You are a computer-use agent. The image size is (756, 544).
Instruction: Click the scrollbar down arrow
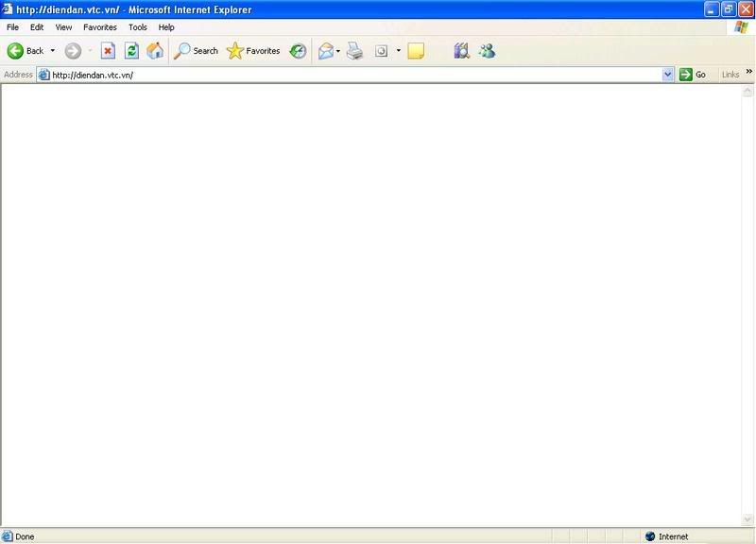747,519
